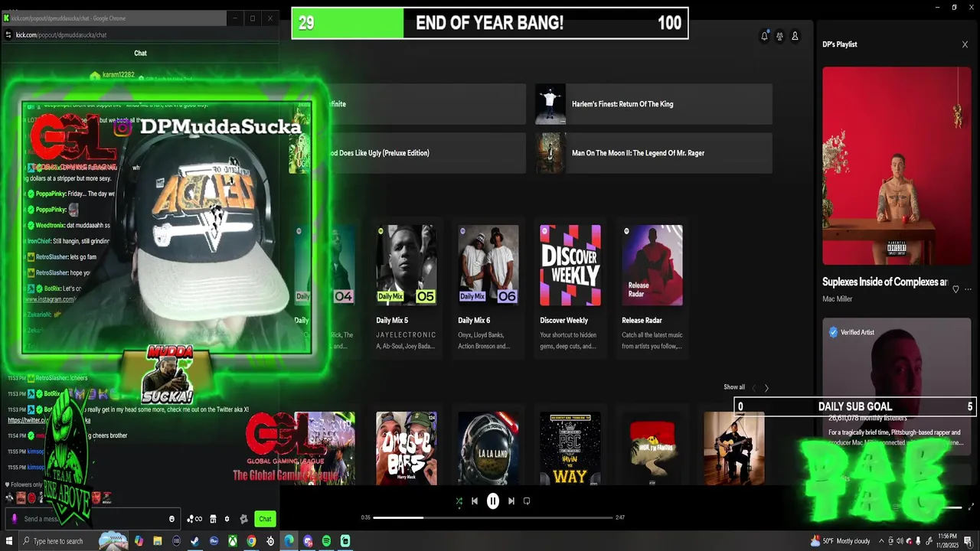The image size is (980, 551).
Task: Click the Verified Artist badge
Action: click(851, 332)
